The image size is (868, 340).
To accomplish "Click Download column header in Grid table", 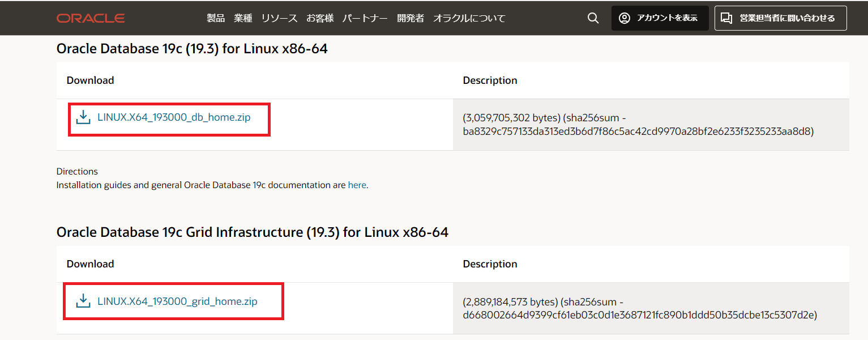I will [91, 264].
